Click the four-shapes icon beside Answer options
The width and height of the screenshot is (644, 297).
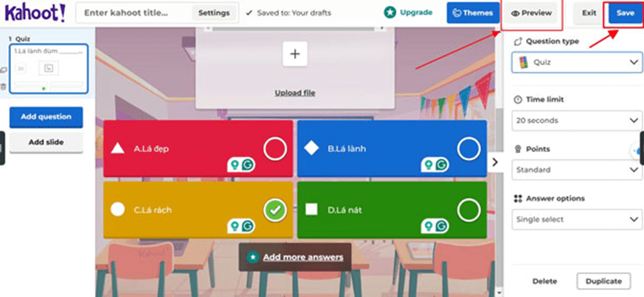point(518,199)
